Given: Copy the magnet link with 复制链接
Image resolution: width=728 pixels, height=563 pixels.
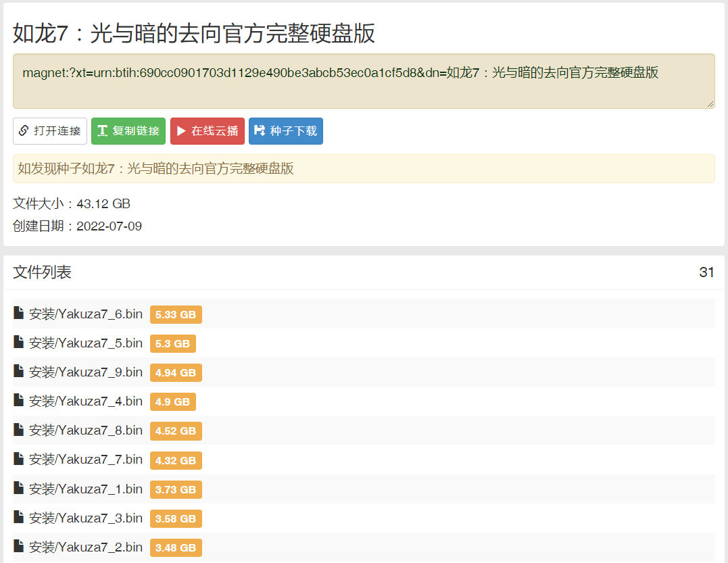Looking at the screenshot, I should coord(128,131).
